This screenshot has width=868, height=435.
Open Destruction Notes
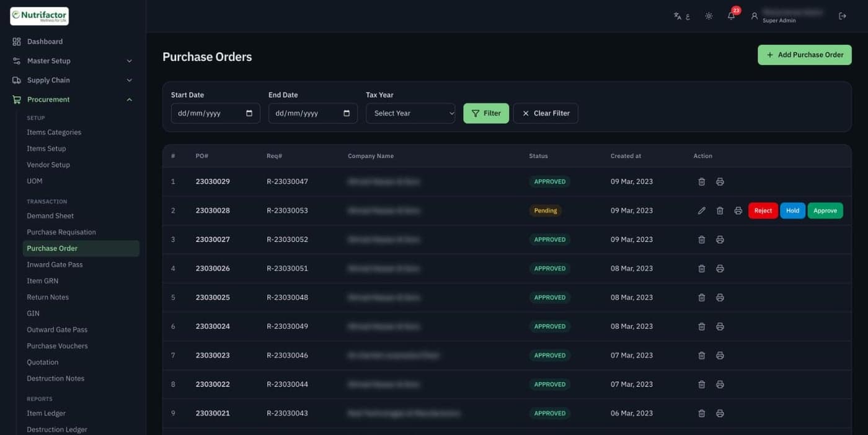click(x=56, y=379)
